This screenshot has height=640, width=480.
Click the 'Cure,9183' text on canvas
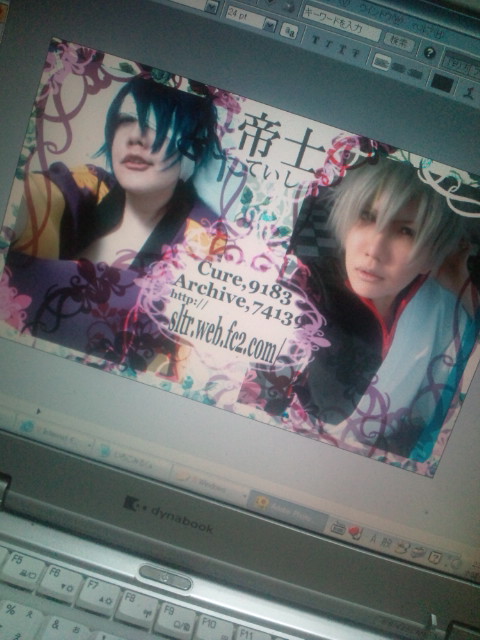coord(244,284)
